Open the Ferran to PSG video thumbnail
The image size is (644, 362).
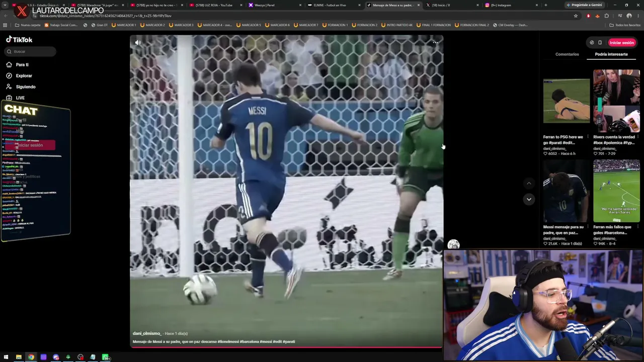point(567,101)
